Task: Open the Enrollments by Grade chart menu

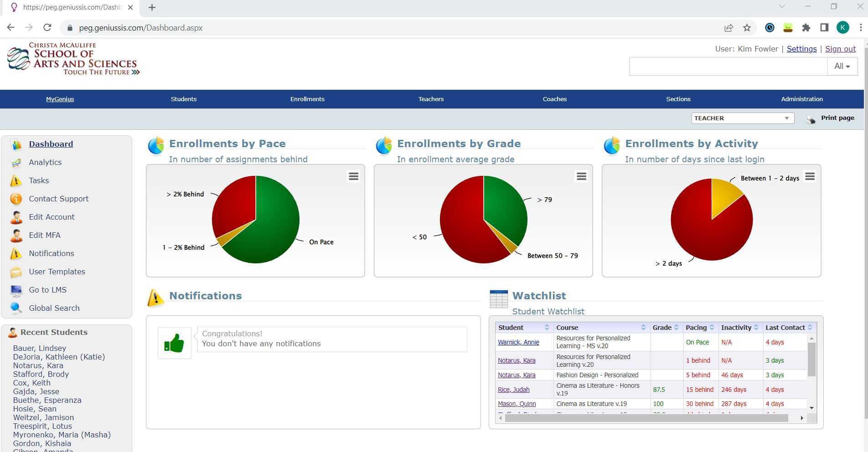Action: point(581,176)
